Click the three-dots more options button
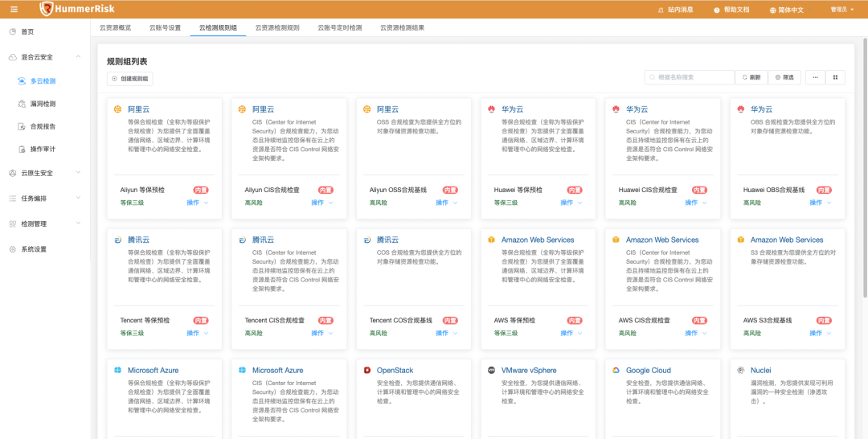The image size is (868, 439). pyautogui.click(x=816, y=77)
